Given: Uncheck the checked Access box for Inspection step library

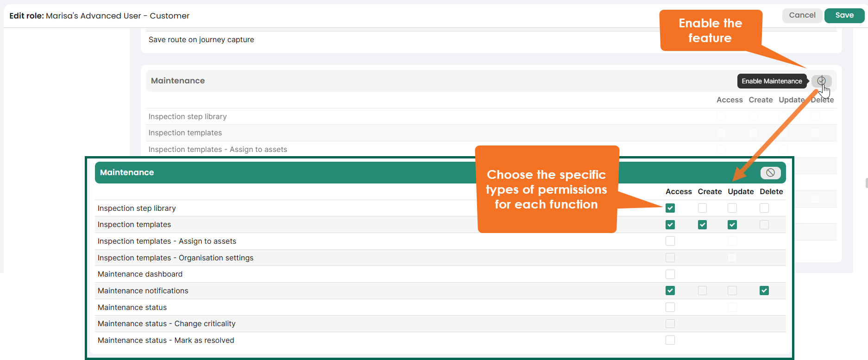Looking at the screenshot, I should 670,208.
